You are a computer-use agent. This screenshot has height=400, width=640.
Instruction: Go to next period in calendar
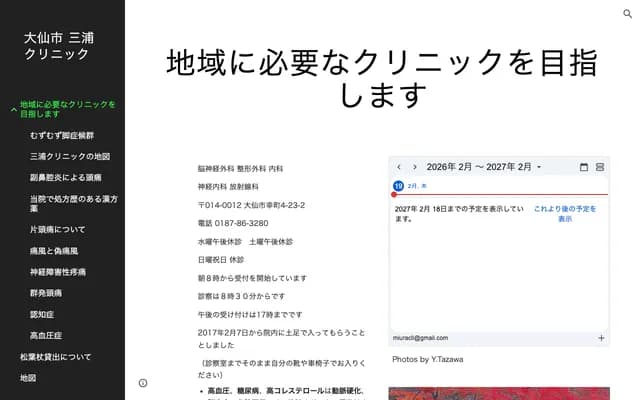pyautogui.click(x=415, y=167)
